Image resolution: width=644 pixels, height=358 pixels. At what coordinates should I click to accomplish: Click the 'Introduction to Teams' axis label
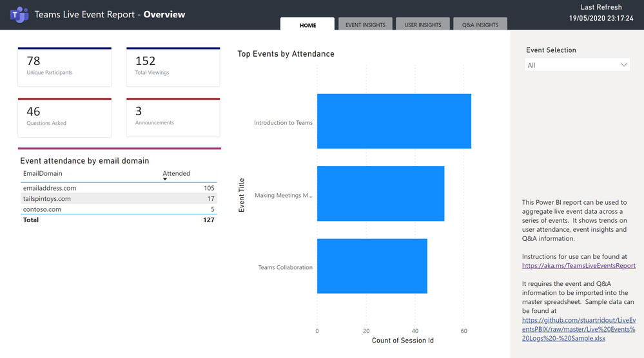283,122
